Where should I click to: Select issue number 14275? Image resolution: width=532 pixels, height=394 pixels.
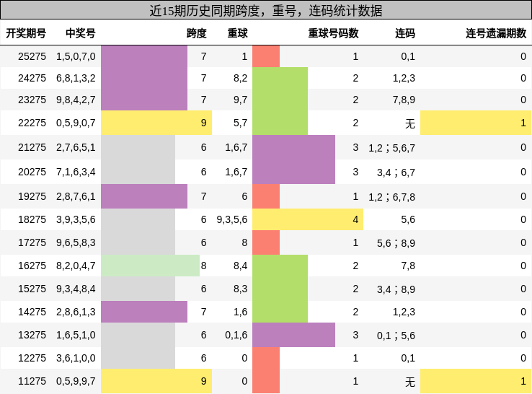[32, 312]
